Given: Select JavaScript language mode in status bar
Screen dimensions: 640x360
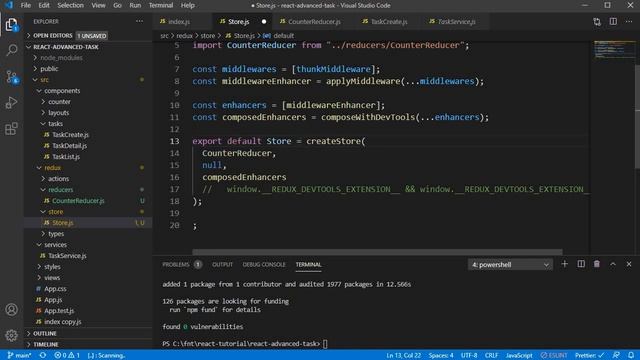Looking at the screenshot, I should 519,355.
